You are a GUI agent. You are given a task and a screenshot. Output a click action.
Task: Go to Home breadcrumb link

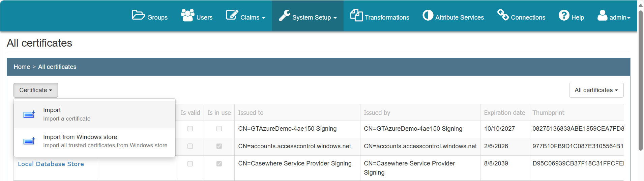[22, 67]
